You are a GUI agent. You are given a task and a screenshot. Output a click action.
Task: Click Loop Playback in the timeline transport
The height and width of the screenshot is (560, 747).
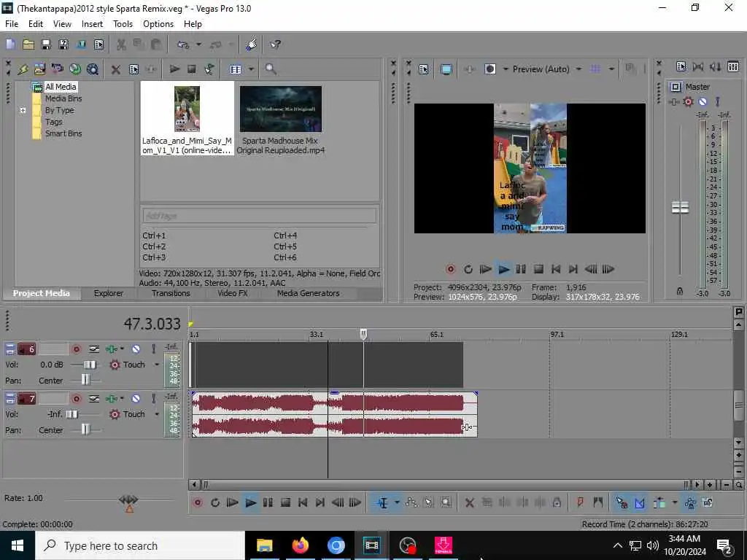(215, 502)
